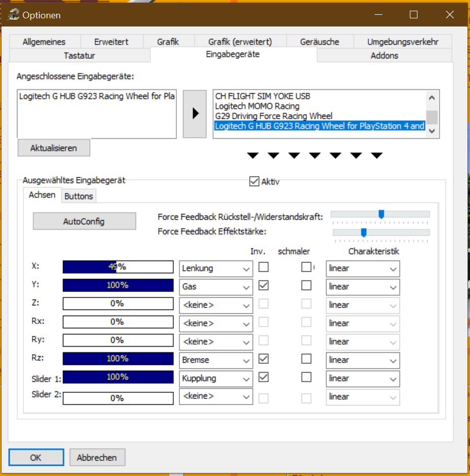Click the arrow button to add the device

(x=195, y=114)
